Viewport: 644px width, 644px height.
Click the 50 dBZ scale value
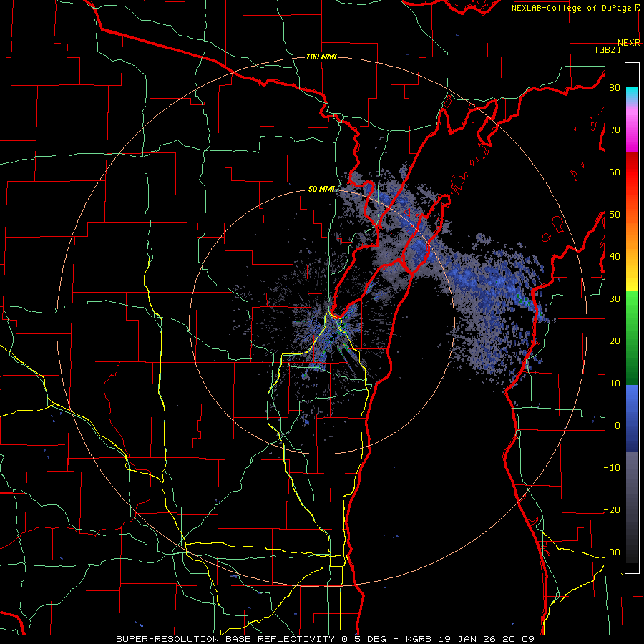(x=615, y=215)
